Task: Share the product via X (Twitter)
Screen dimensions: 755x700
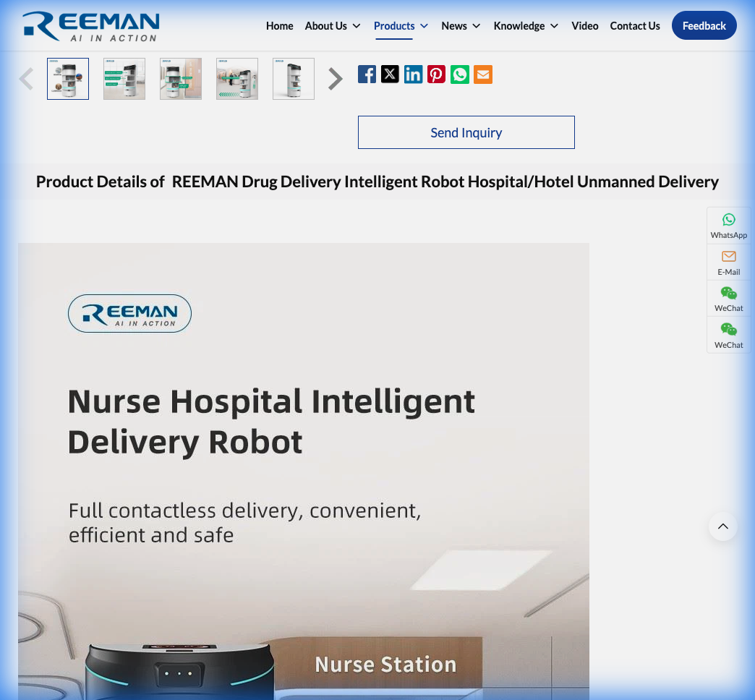Action: click(390, 74)
